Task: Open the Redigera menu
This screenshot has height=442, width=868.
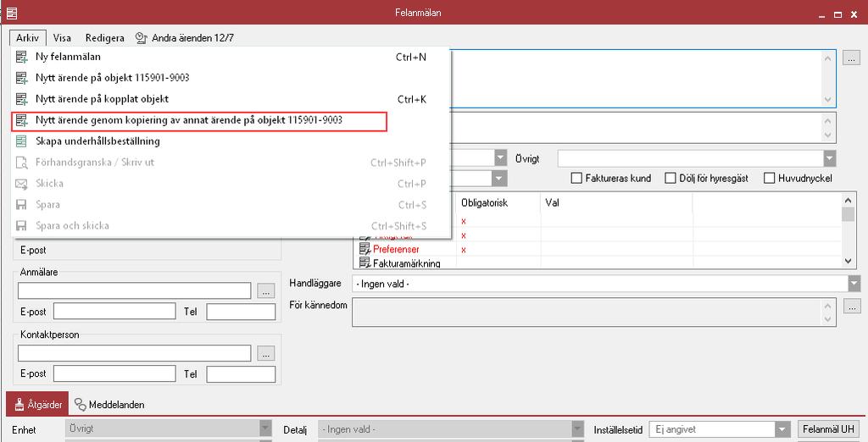Action: point(104,38)
